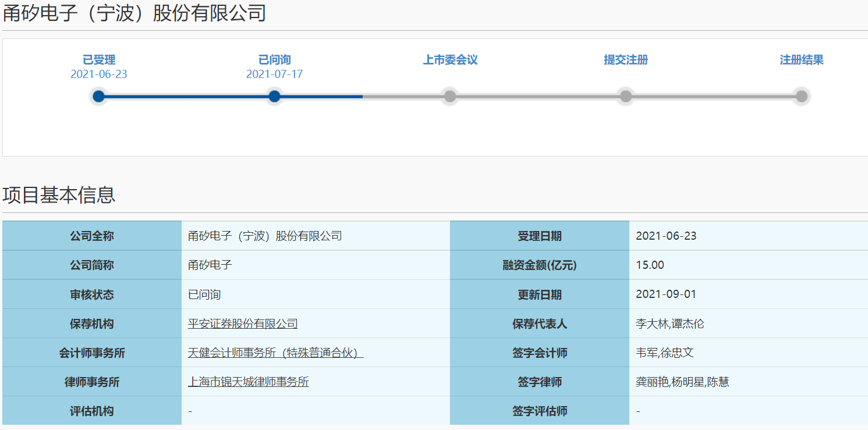The image size is (868, 430).
Task: Click the 2021-06-23 date under 已受理
Action: [99, 74]
